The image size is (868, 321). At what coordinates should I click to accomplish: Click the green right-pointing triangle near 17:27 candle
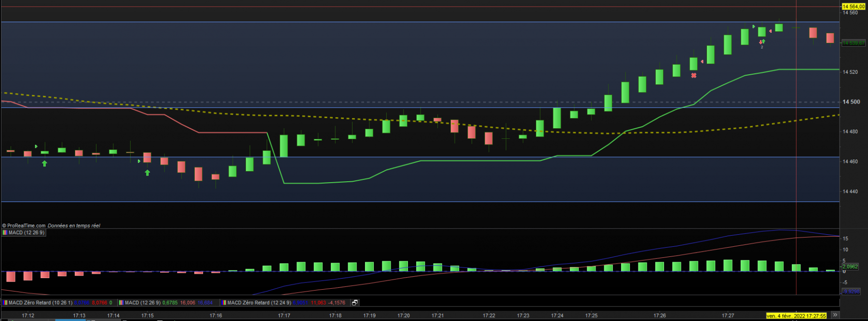coord(754,27)
